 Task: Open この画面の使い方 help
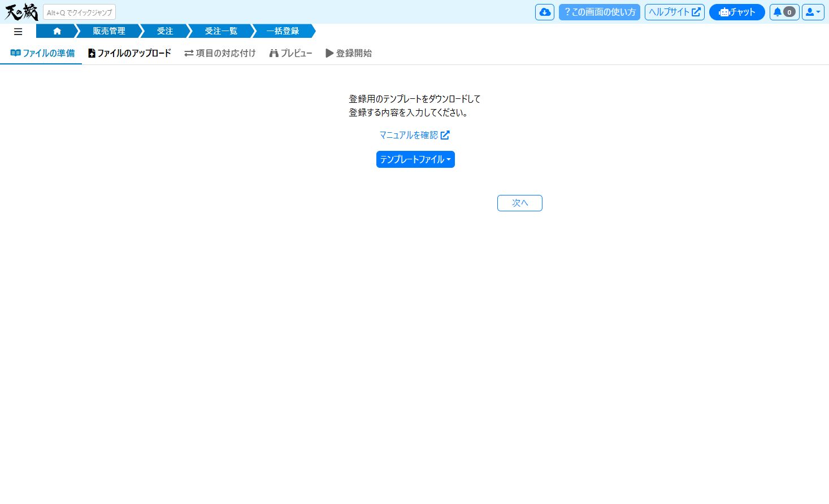coord(600,12)
